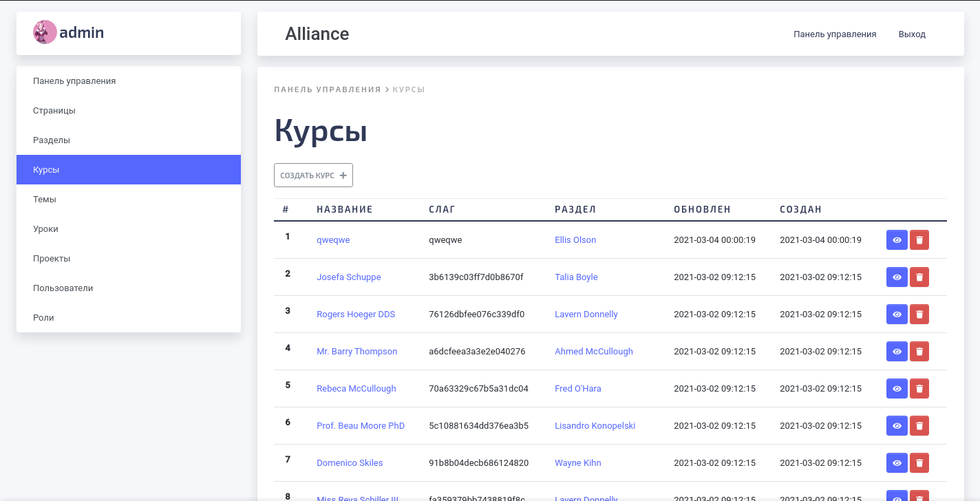Go to Пользователи in the sidebar
This screenshot has width=980, height=501.
point(63,288)
